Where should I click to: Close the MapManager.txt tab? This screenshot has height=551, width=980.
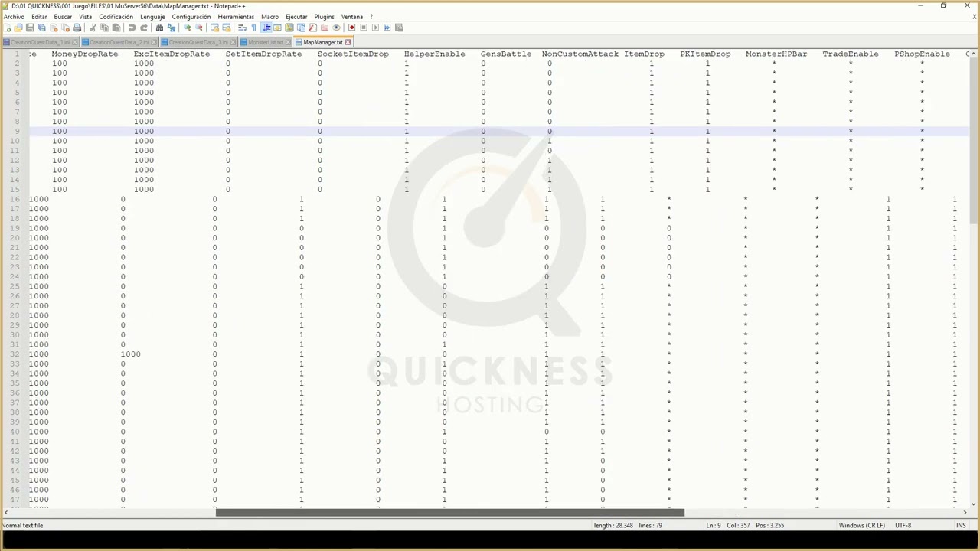[348, 42]
